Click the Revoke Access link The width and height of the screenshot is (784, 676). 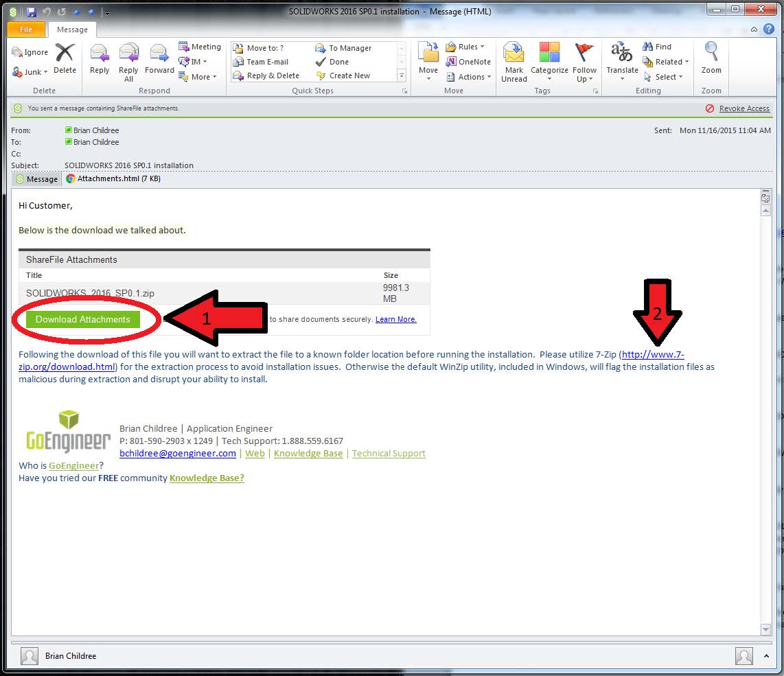click(744, 108)
